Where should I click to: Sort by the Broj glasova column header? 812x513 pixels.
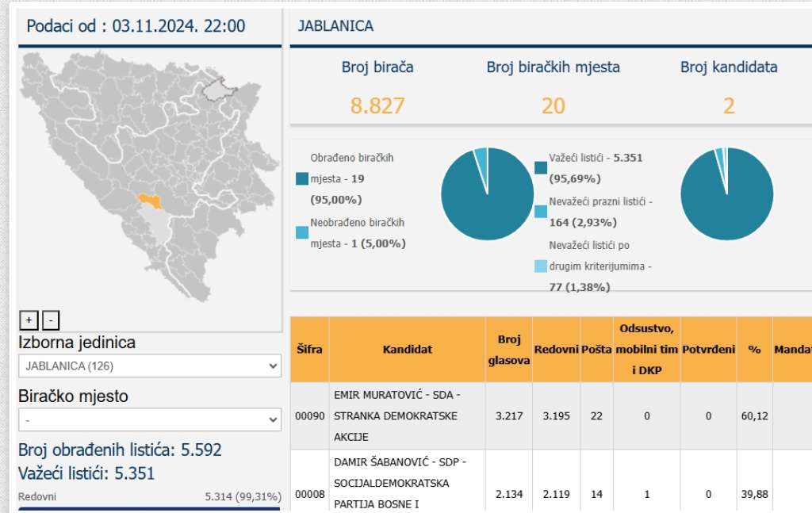point(508,350)
